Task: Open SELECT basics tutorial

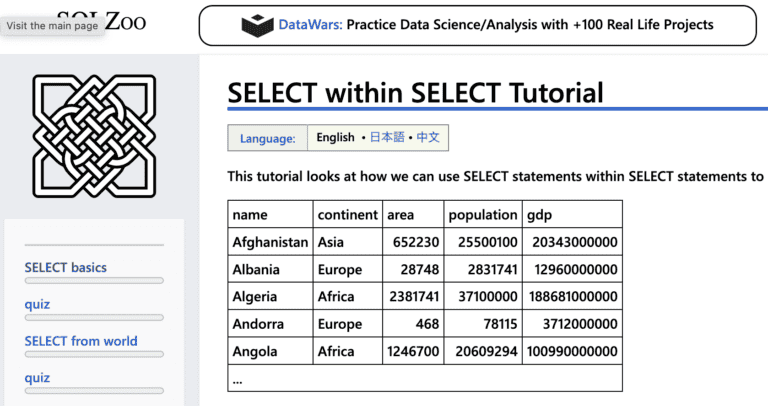Action: coord(66,267)
